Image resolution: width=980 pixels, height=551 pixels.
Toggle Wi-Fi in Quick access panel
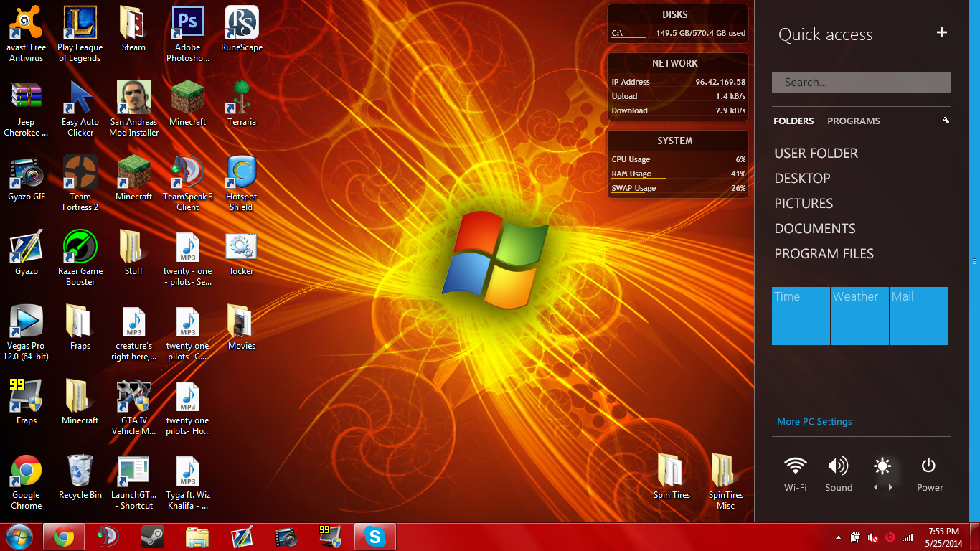click(x=795, y=474)
